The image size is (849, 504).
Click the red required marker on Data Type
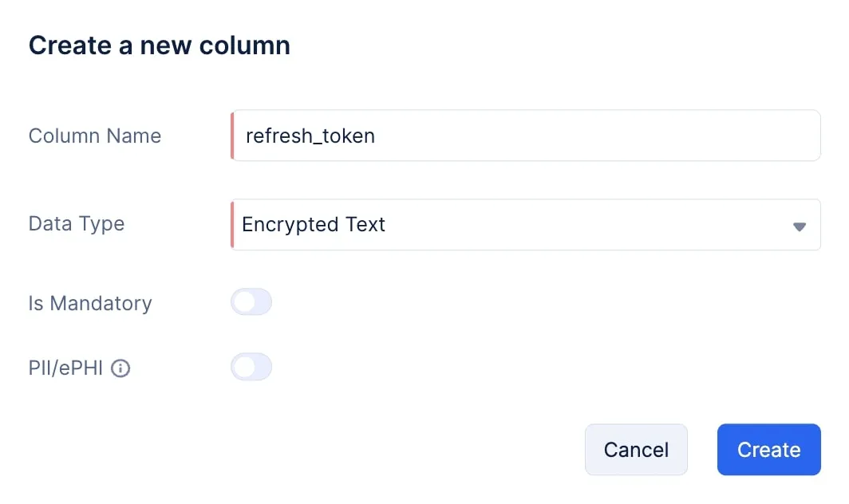click(x=232, y=225)
